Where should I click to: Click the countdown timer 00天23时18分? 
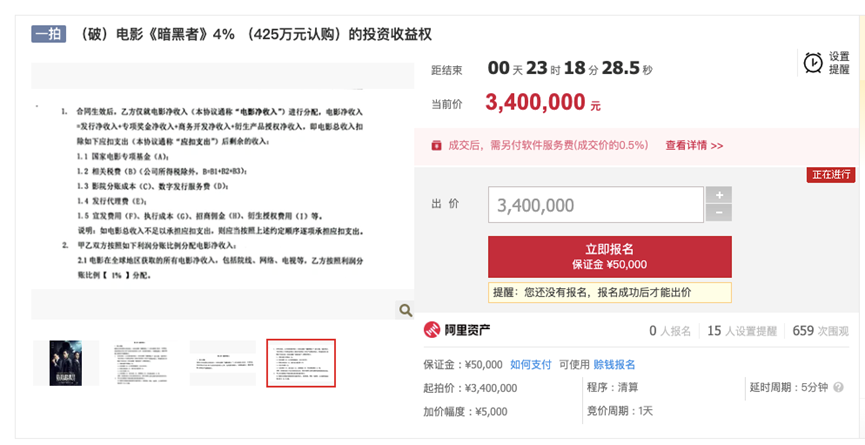570,68
